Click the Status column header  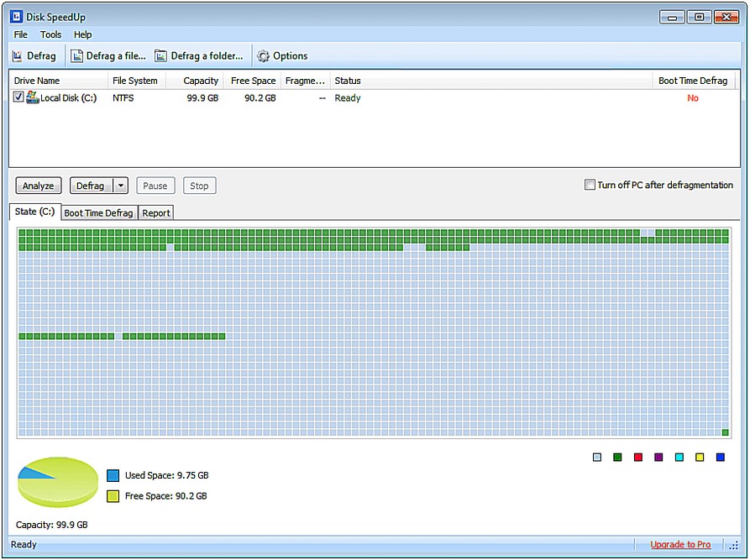click(x=491, y=81)
